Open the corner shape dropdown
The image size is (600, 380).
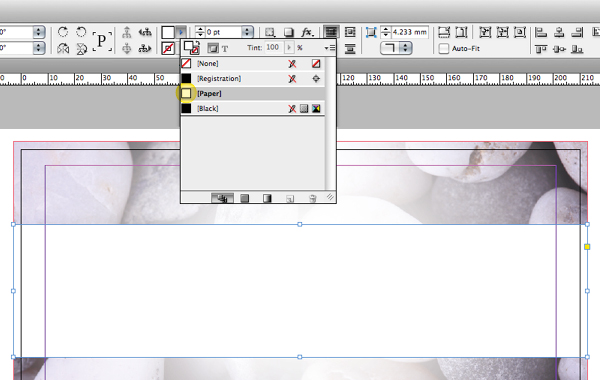click(x=396, y=48)
